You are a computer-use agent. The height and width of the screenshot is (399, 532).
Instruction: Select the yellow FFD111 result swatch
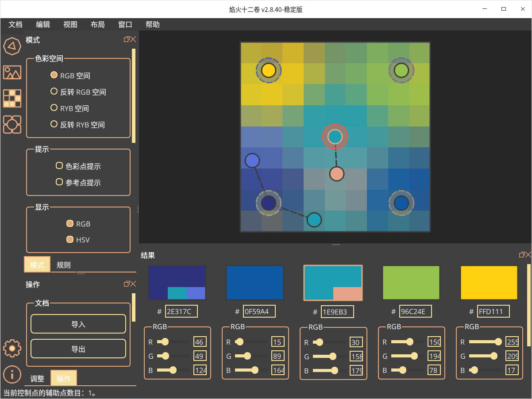[489, 283]
